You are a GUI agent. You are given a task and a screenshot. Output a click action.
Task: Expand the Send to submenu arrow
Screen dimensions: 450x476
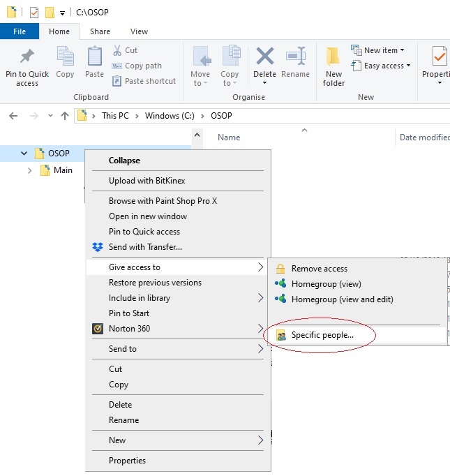tap(260, 348)
